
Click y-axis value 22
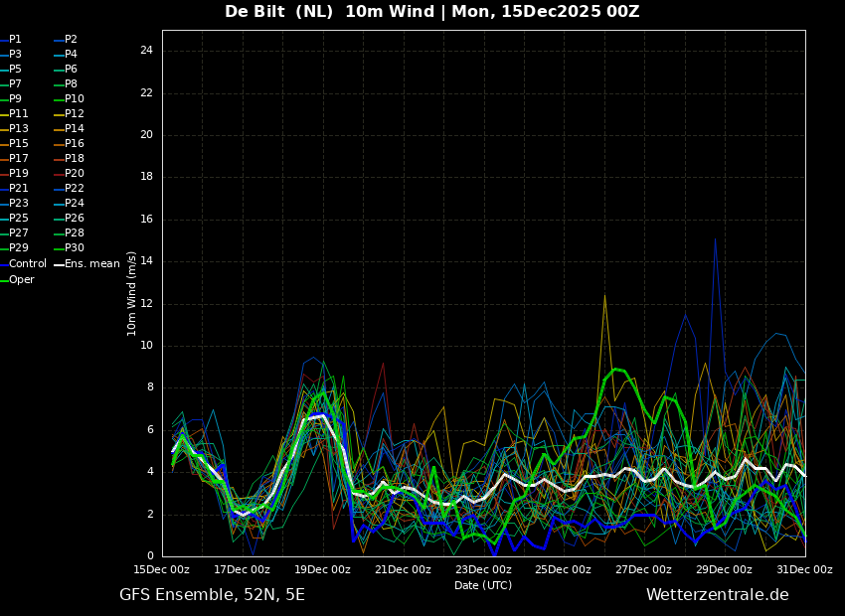point(146,93)
